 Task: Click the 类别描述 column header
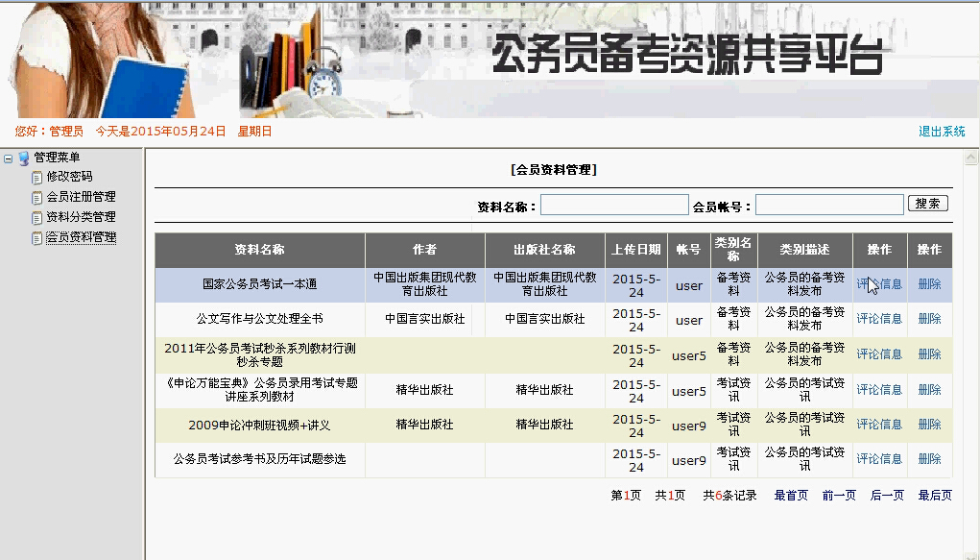(805, 250)
